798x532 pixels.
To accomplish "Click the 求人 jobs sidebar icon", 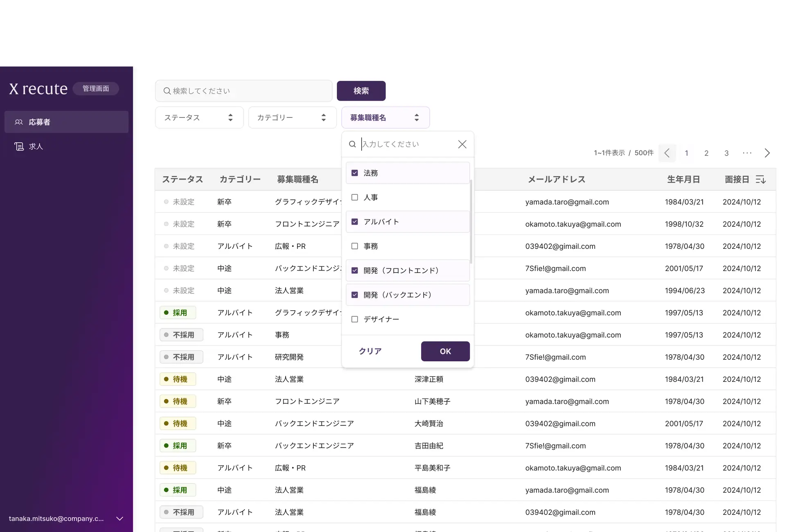I will point(19,147).
